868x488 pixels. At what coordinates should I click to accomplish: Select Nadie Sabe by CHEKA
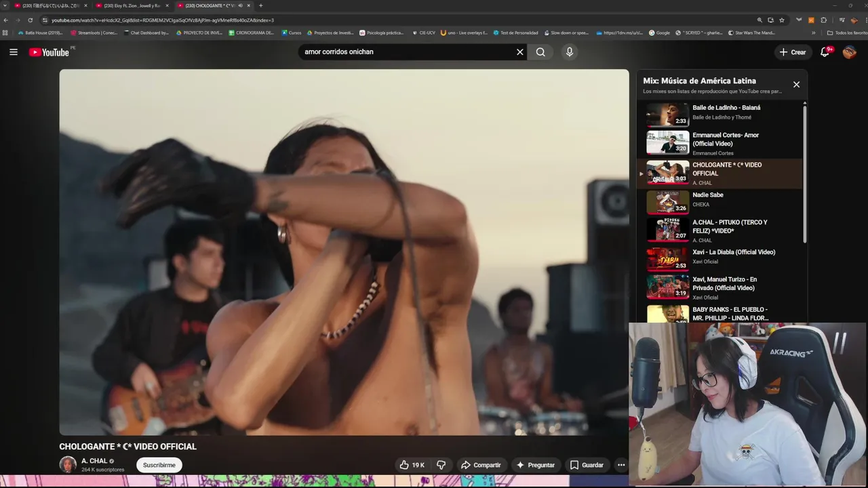(x=719, y=201)
